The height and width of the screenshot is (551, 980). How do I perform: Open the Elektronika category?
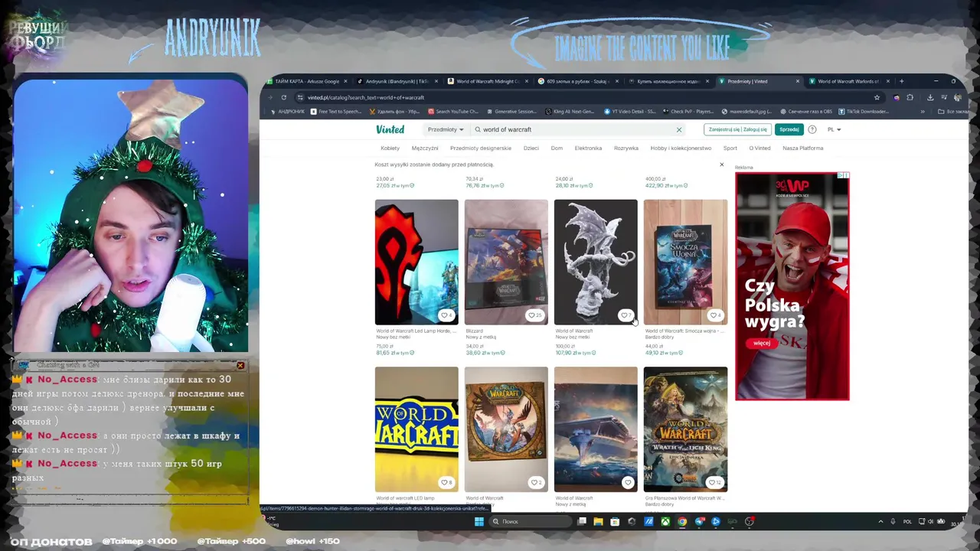tap(588, 148)
